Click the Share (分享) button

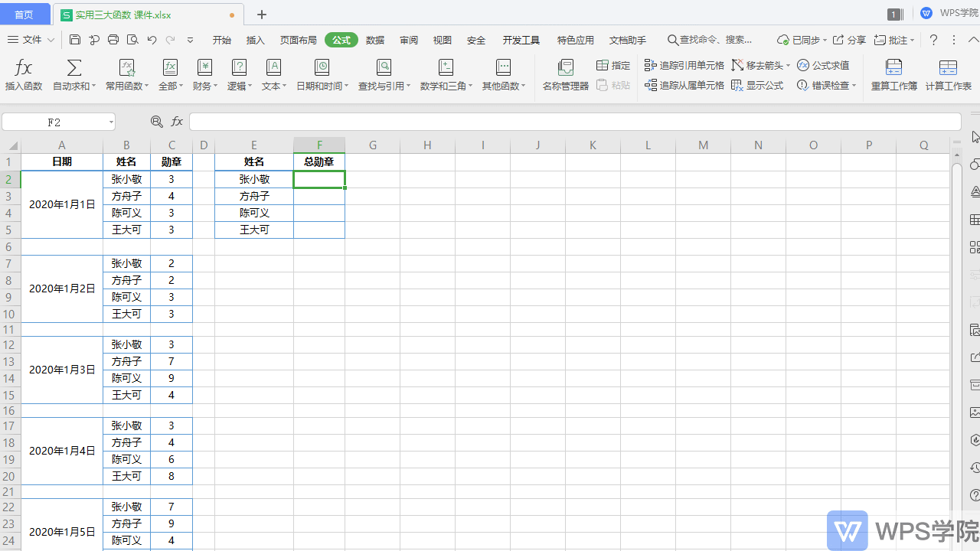(849, 40)
